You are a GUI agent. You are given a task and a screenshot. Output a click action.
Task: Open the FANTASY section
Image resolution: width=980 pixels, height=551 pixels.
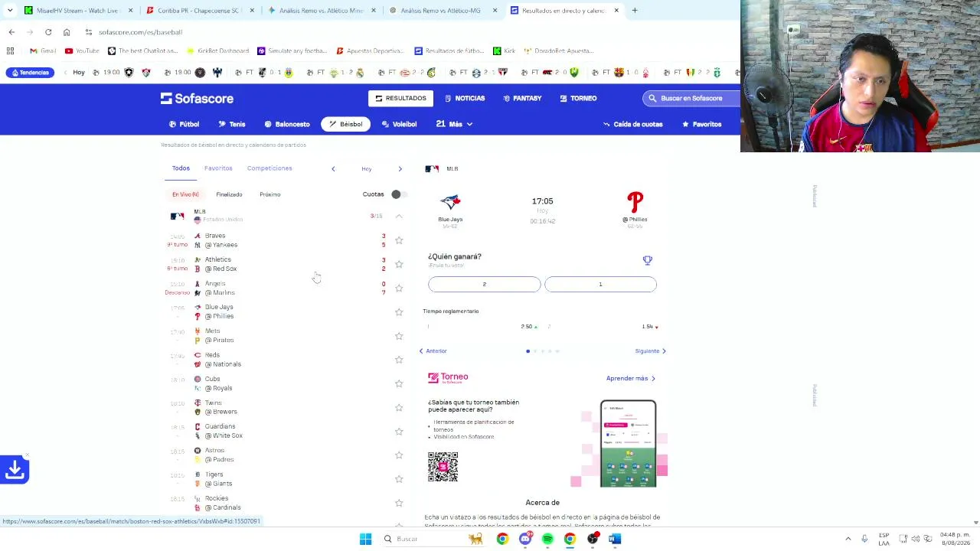point(522,98)
